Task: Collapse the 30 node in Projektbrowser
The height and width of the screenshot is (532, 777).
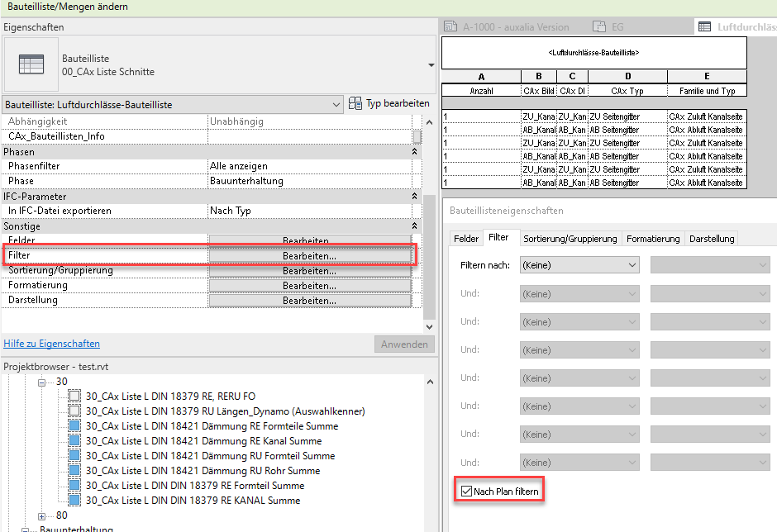Action: [x=43, y=382]
